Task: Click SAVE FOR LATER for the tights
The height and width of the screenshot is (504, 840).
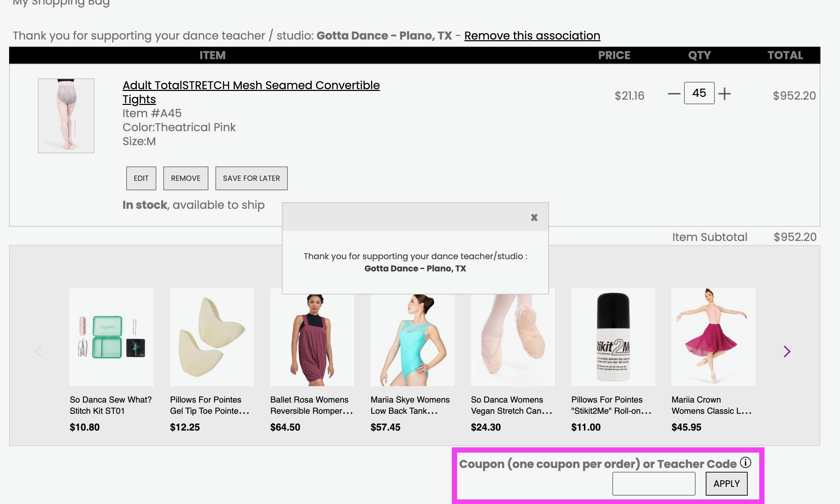Action: 251,178
